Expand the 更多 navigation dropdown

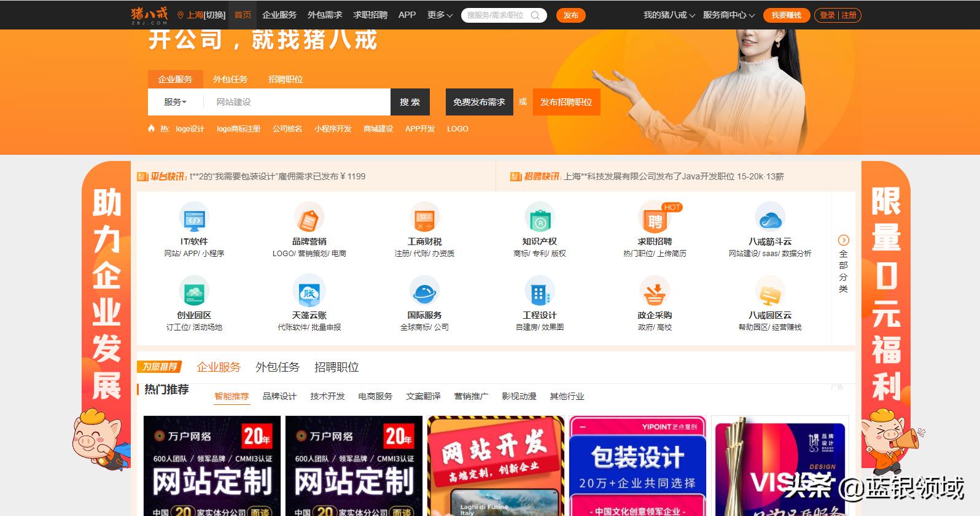440,15
